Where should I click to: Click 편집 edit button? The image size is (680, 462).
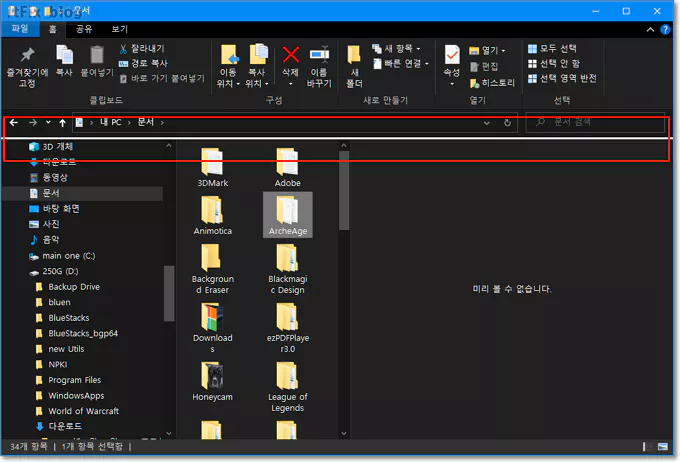pyautogui.click(x=484, y=66)
